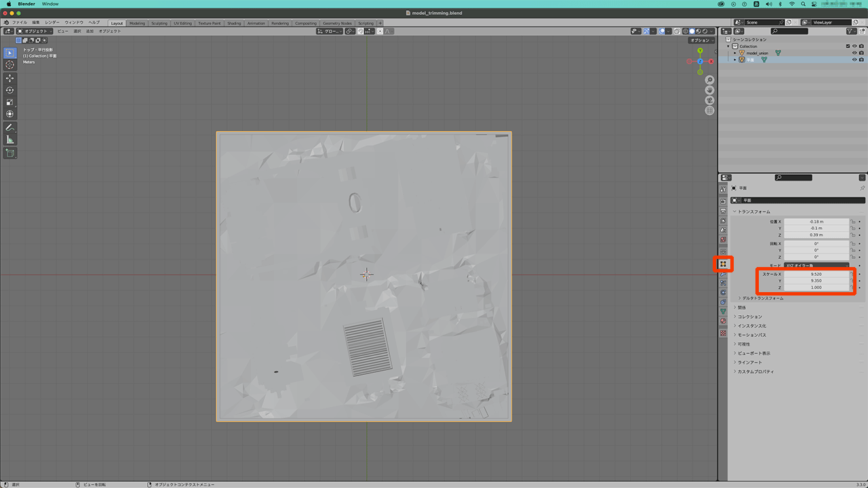
Task: Open the rotation mode XYZ オイラー角 dropdown
Action: click(x=816, y=265)
